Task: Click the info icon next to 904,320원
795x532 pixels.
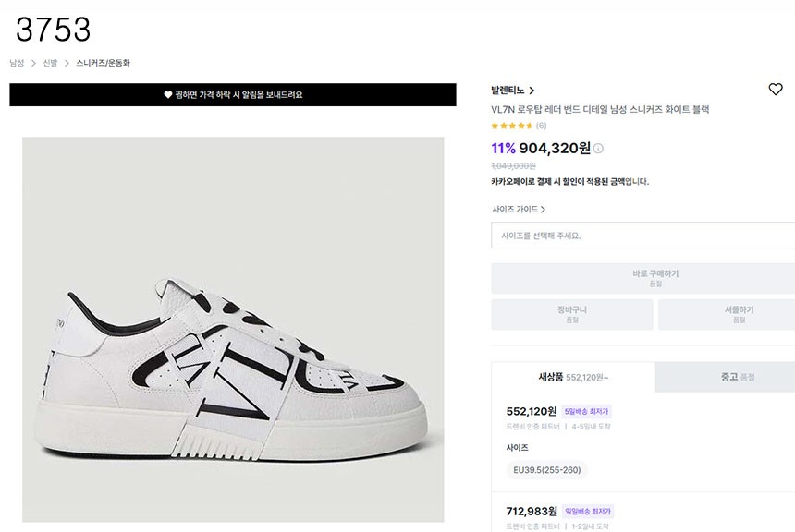Action: tap(598, 149)
